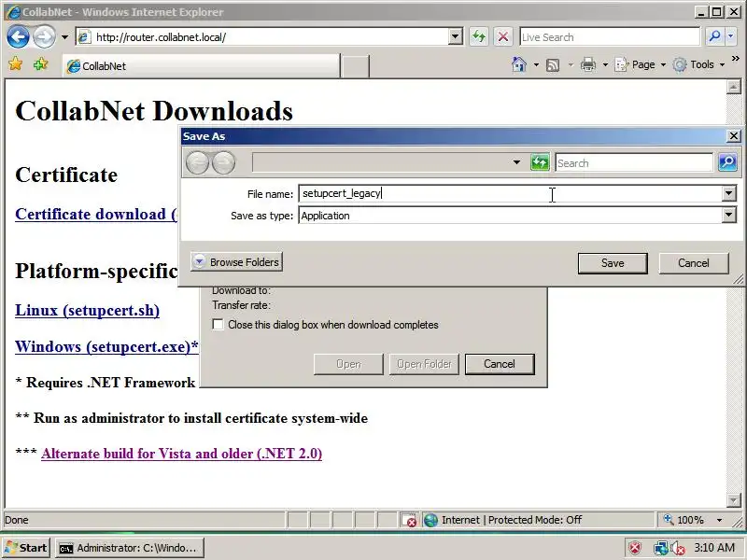
Task: Show more toolbar items chevron
Action: point(736,59)
